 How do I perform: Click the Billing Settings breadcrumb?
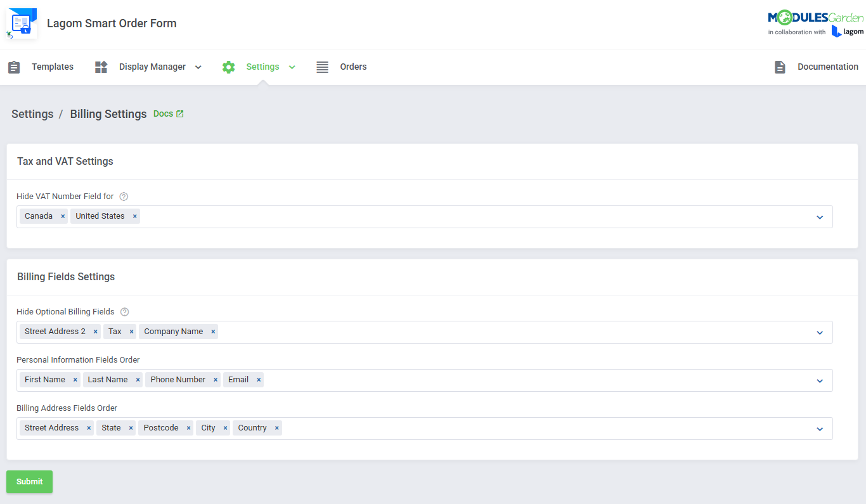coord(108,114)
